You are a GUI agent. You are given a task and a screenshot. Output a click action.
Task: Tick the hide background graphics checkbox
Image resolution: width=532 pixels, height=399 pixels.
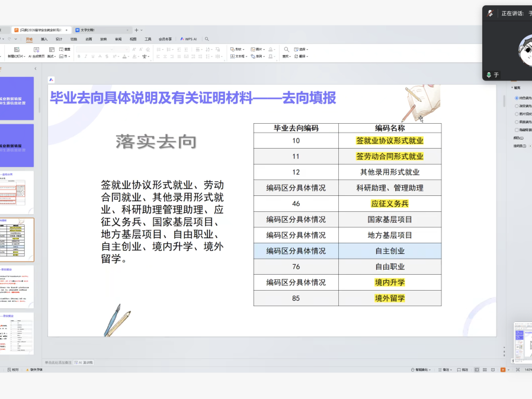[517, 130]
